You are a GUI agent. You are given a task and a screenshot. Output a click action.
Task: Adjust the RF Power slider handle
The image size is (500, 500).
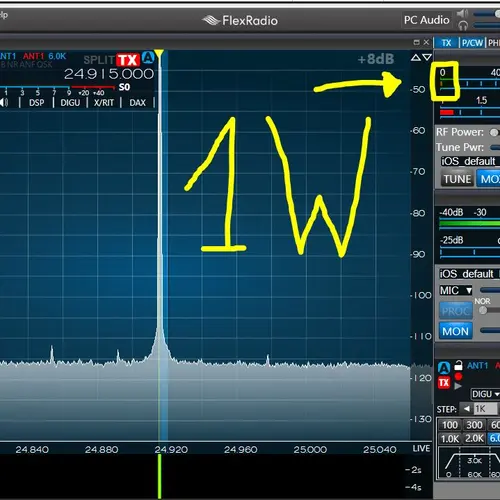(x=494, y=133)
